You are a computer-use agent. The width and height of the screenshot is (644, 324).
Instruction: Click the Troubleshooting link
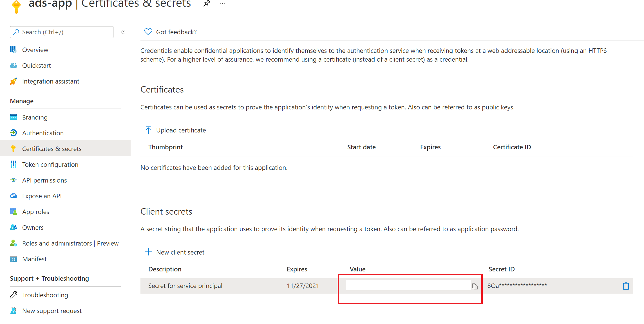(45, 294)
